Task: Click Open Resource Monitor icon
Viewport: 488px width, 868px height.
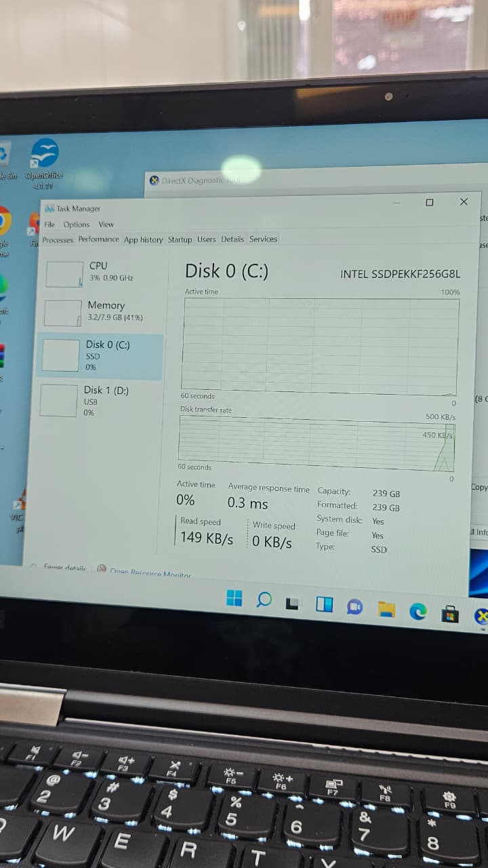Action: coord(101,569)
